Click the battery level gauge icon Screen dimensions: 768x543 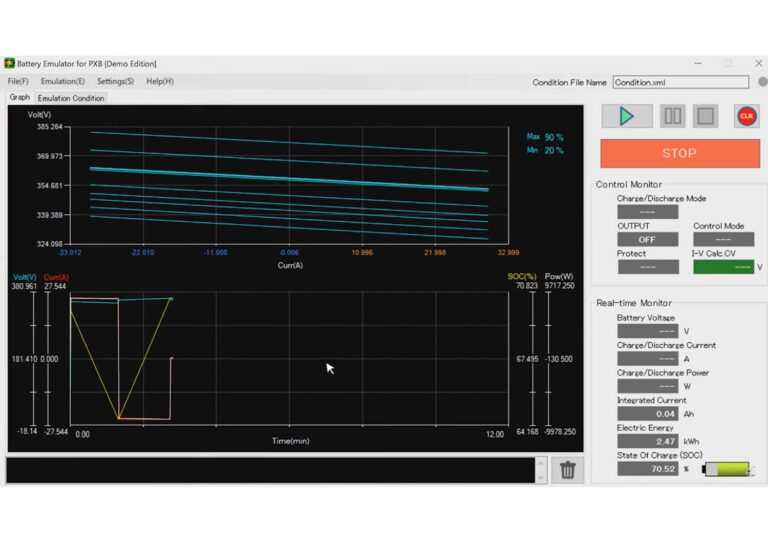click(726, 469)
